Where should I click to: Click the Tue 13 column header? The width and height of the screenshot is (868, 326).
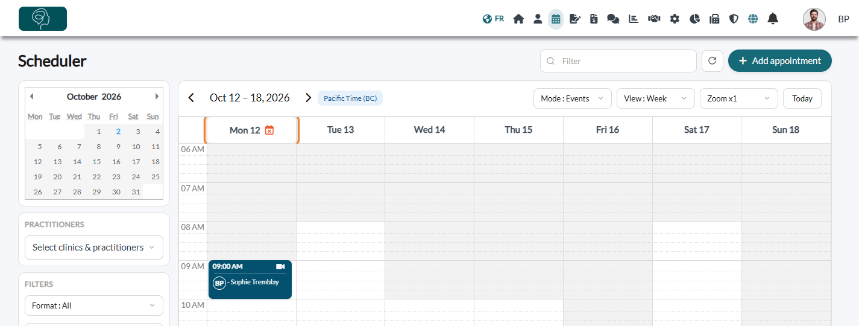click(x=341, y=130)
